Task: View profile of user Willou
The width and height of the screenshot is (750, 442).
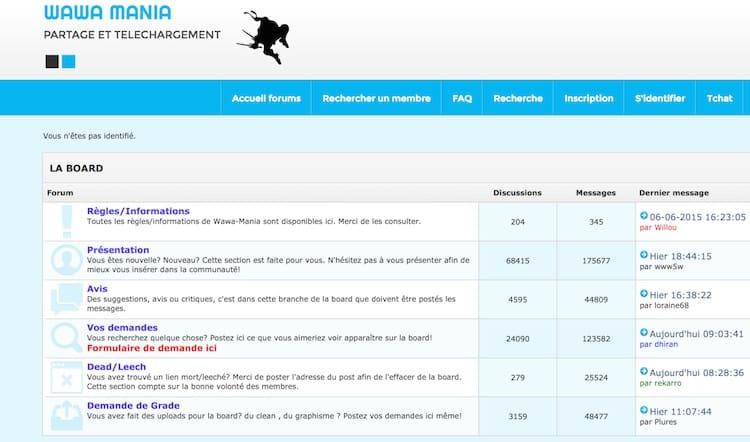Action: 665,228
